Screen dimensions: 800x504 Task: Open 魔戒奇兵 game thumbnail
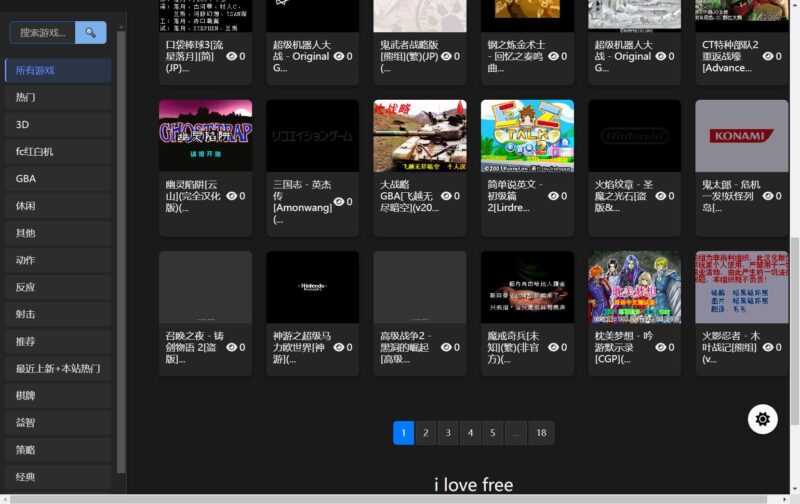(x=528, y=287)
